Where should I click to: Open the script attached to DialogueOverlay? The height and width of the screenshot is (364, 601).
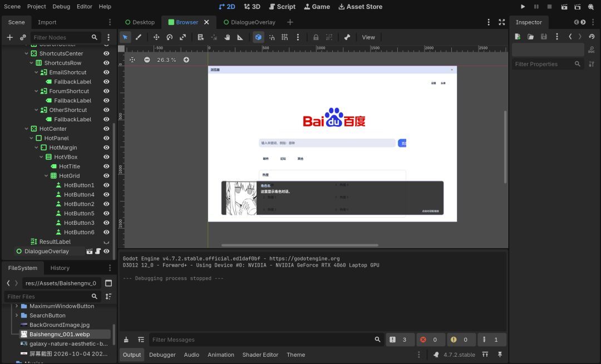[x=98, y=252]
